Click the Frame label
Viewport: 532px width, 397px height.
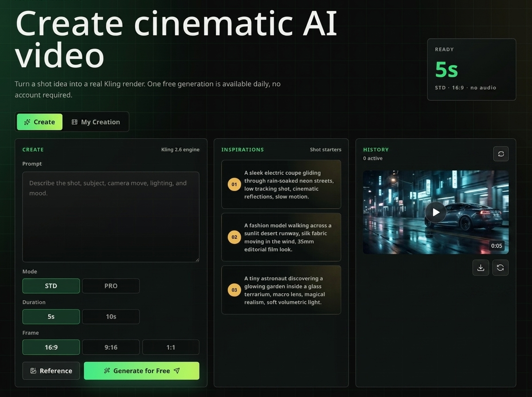(31, 333)
